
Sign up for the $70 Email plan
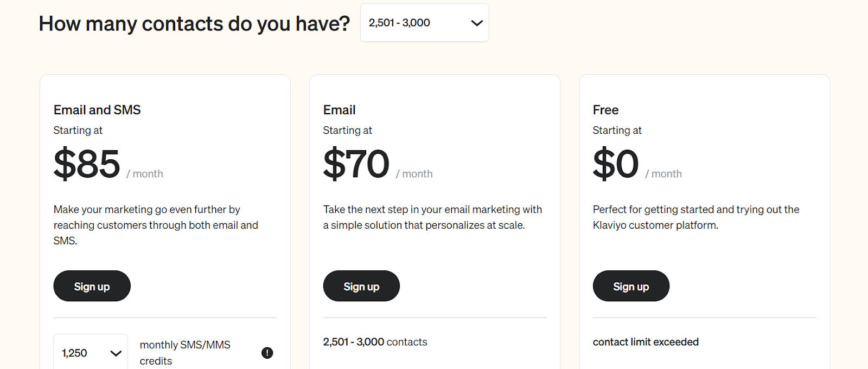pos(361,286)
